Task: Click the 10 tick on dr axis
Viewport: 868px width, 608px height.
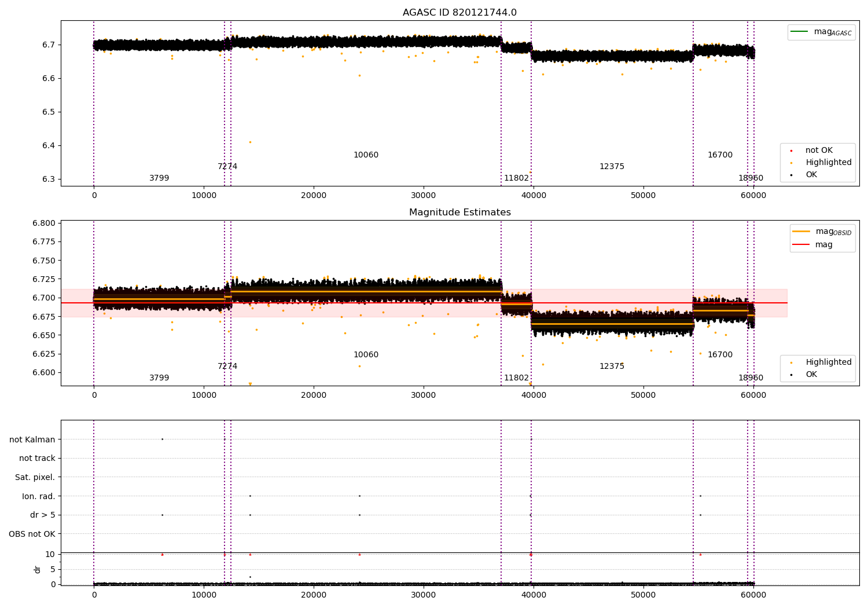Action: coord(50,555)
